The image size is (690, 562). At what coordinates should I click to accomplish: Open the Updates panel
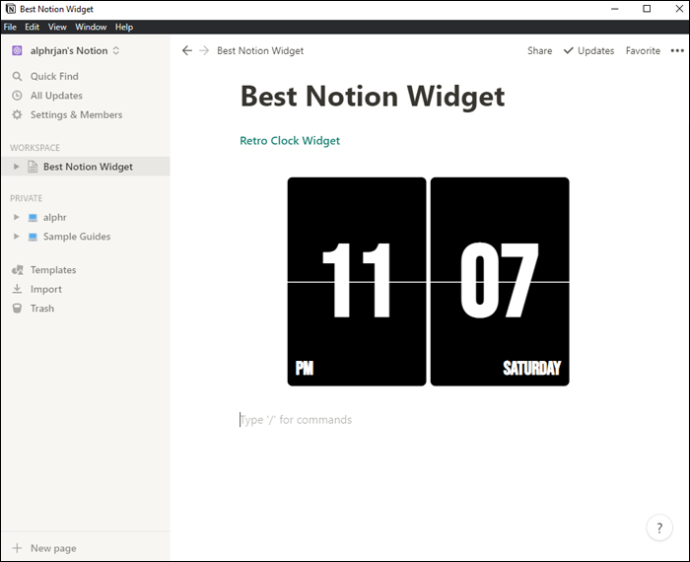tap(589, 51)
